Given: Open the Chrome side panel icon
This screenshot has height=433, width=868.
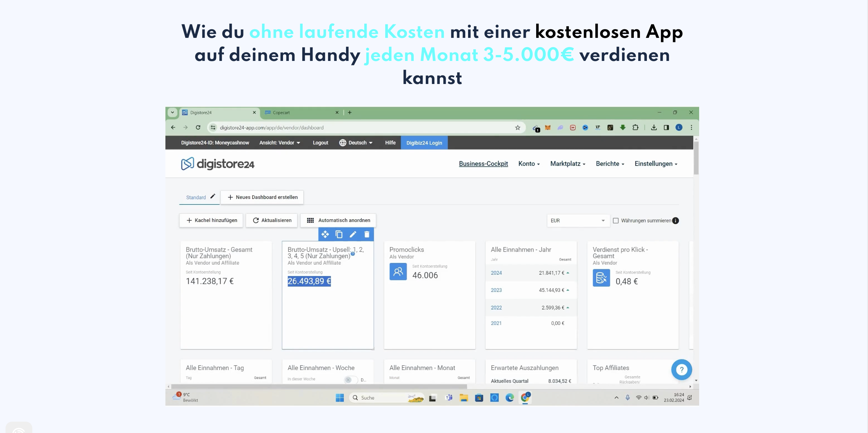Looking at the screenshot, I should (x=666, y=128).
